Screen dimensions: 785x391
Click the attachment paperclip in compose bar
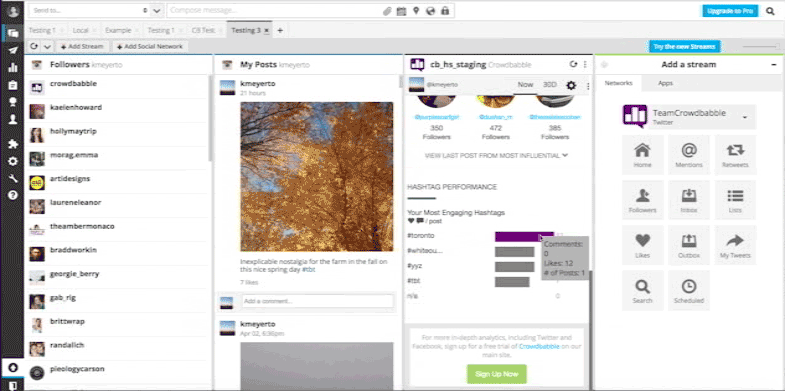[387, 11]
